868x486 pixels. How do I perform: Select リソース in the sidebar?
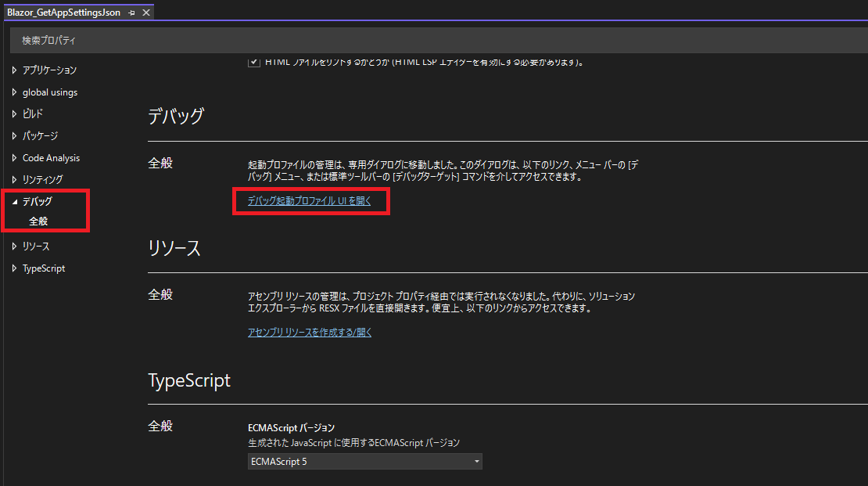coord(36,246)
